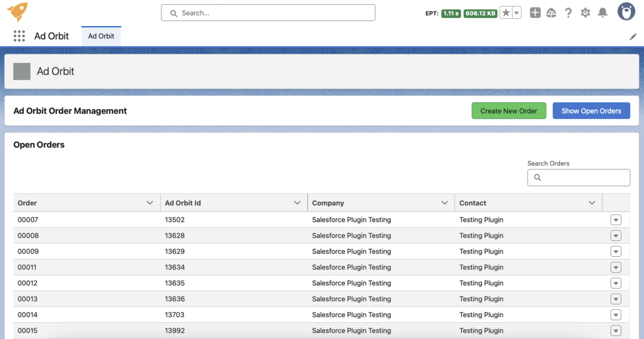Select the Ad Orbit navigation tab
Screen dimensions: 644x339
(x=101, y=36)
